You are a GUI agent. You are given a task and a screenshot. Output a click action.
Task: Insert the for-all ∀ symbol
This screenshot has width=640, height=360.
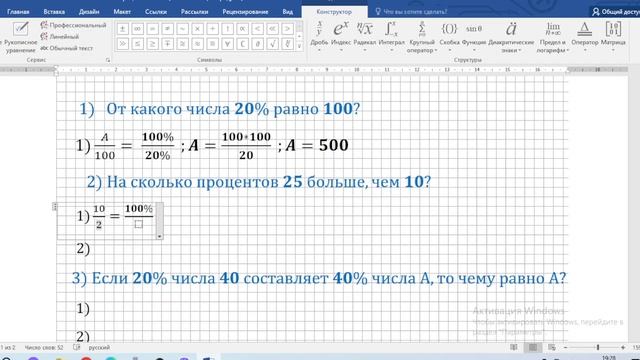pyautogui.click(x=227, y=44)
